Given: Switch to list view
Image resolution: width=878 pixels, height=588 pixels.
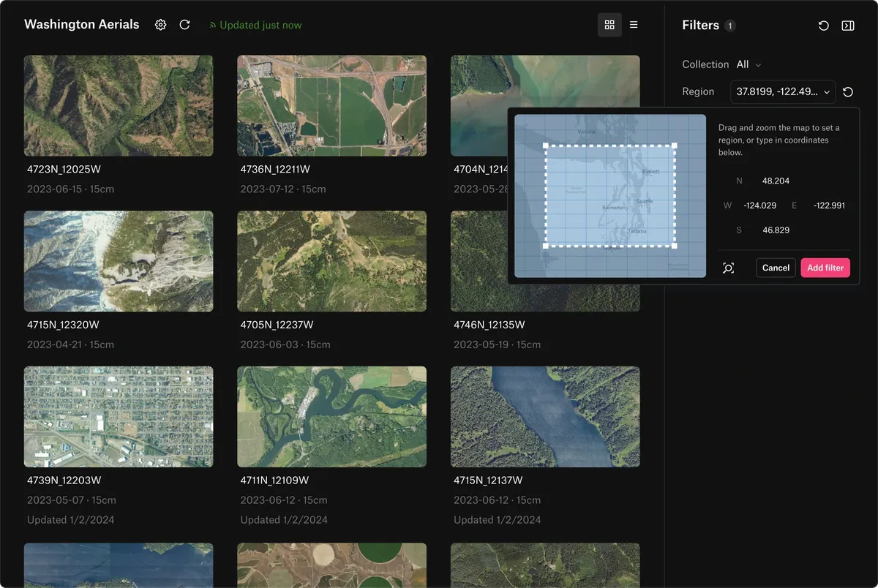Looking at the screenshot, I should click(634, 25).
